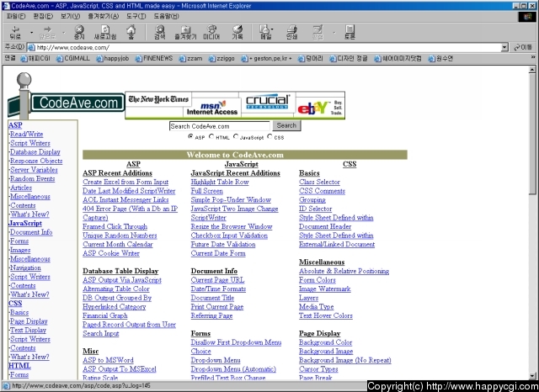Image resolution: width=539 pixels, height=392 pixels.
Task: Open the Resize the Browser Window link
Action: coord(232,226)
